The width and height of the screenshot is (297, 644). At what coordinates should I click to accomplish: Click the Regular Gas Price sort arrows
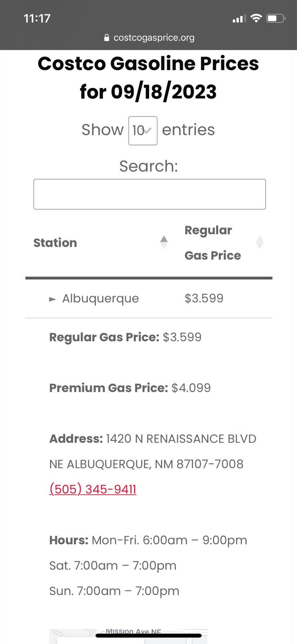tap(260, 242)
